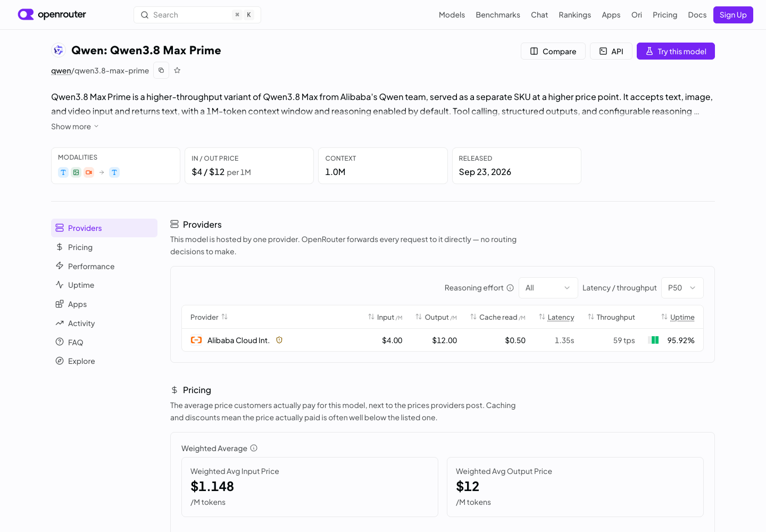Jump to FAQ section in sidebar
766x532 pixels.
[104, 343]
